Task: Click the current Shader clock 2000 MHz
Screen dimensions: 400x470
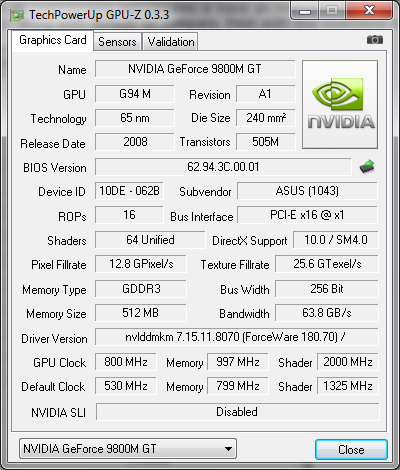Action: (348, 362)
